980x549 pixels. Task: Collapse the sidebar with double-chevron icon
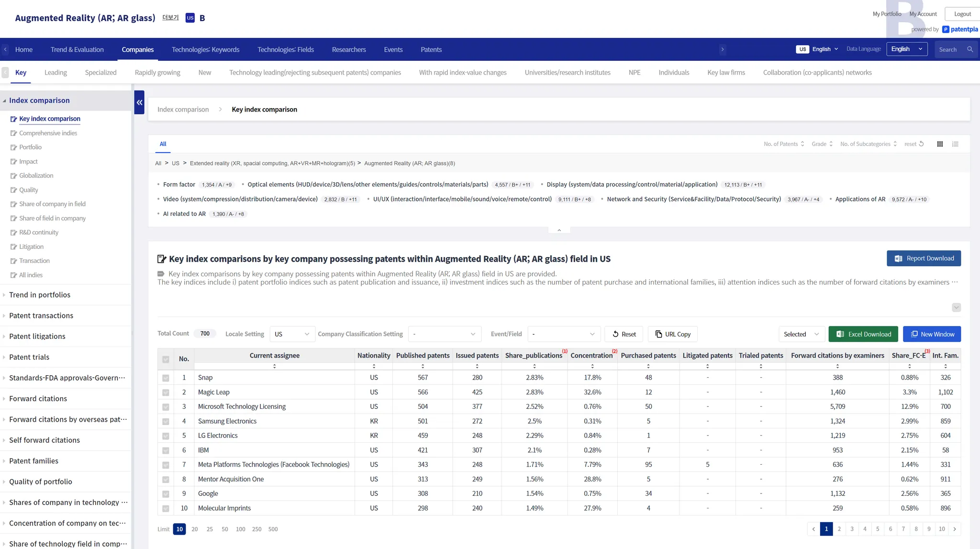[139, 102]
